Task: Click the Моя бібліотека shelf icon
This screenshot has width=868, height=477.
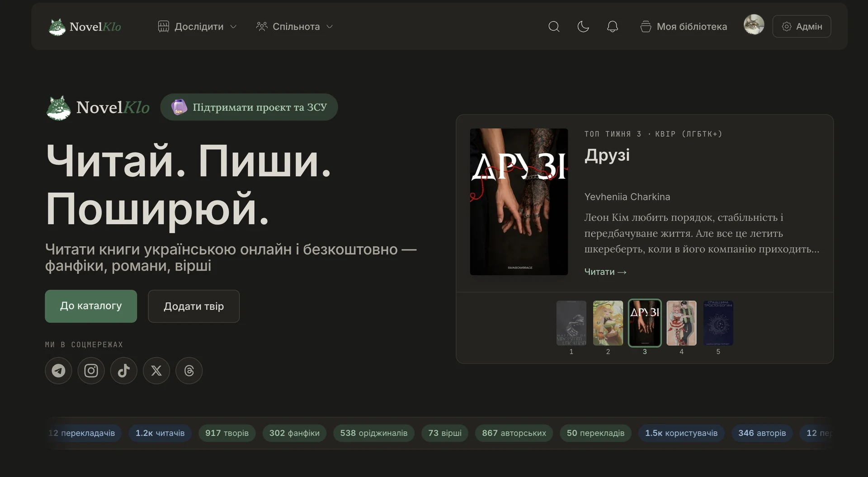Action: [646, 27]
